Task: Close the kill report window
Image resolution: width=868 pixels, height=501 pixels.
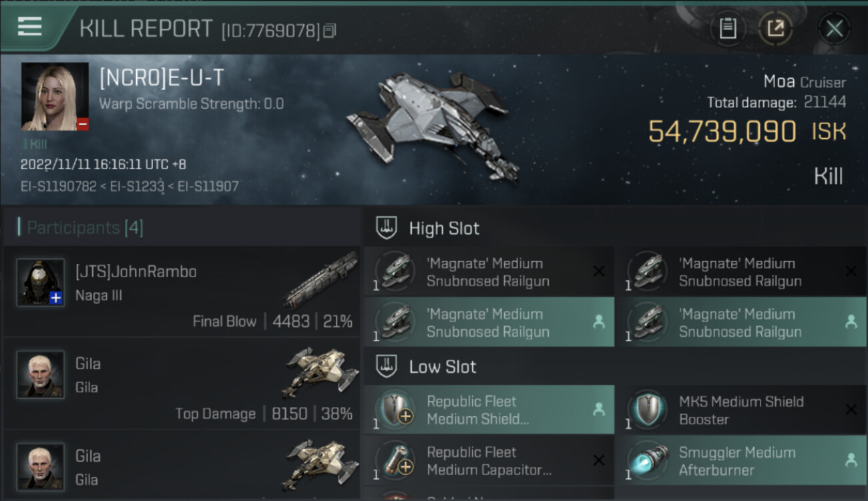Action: [x=834, y=29]
